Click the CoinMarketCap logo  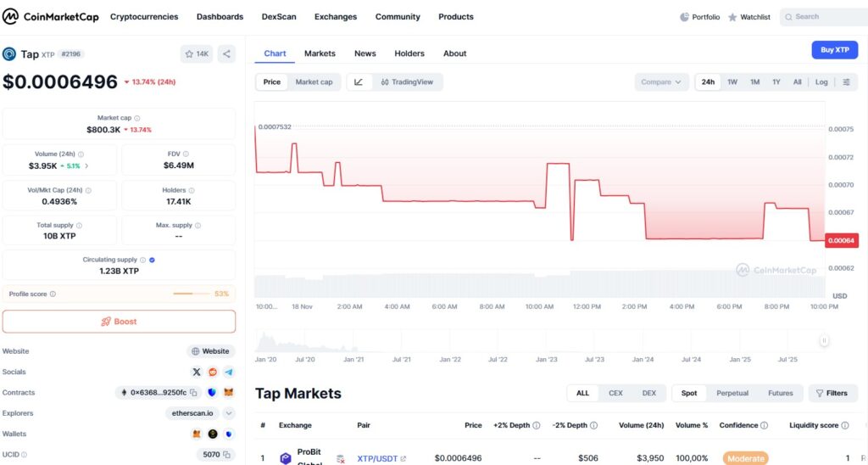[50, 17]
